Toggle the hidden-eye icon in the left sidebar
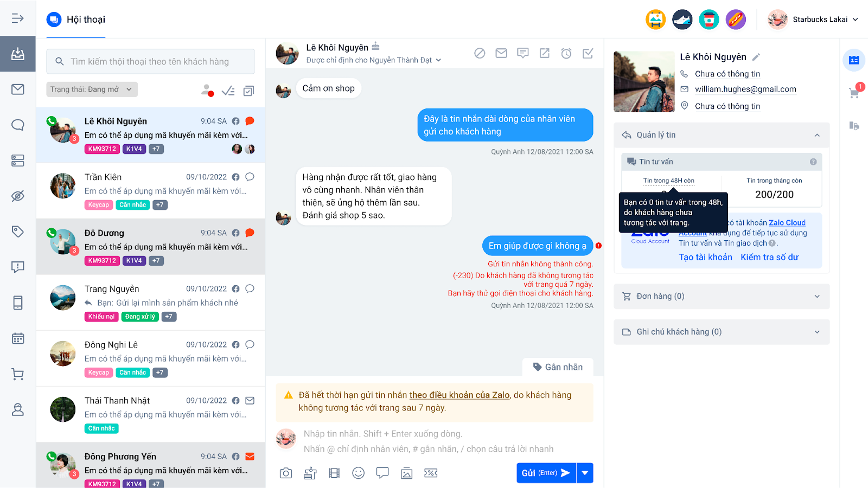 point(18,196)
